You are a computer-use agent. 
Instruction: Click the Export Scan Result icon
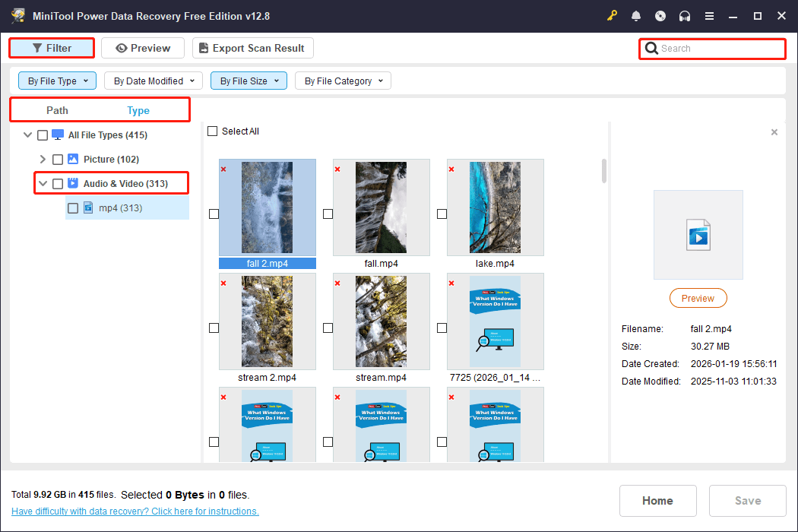[x=203, y=47]
